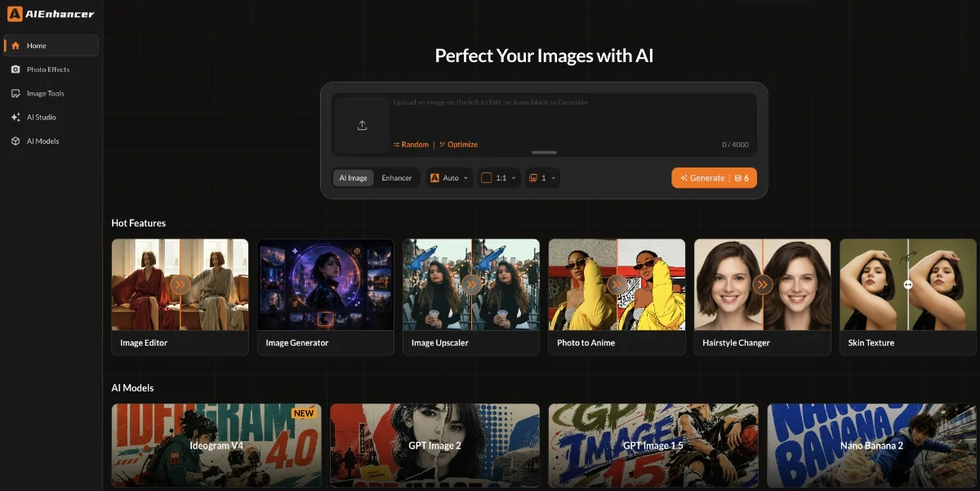Open the 1:1 aspect ratio dropdown

coord(499,178)
